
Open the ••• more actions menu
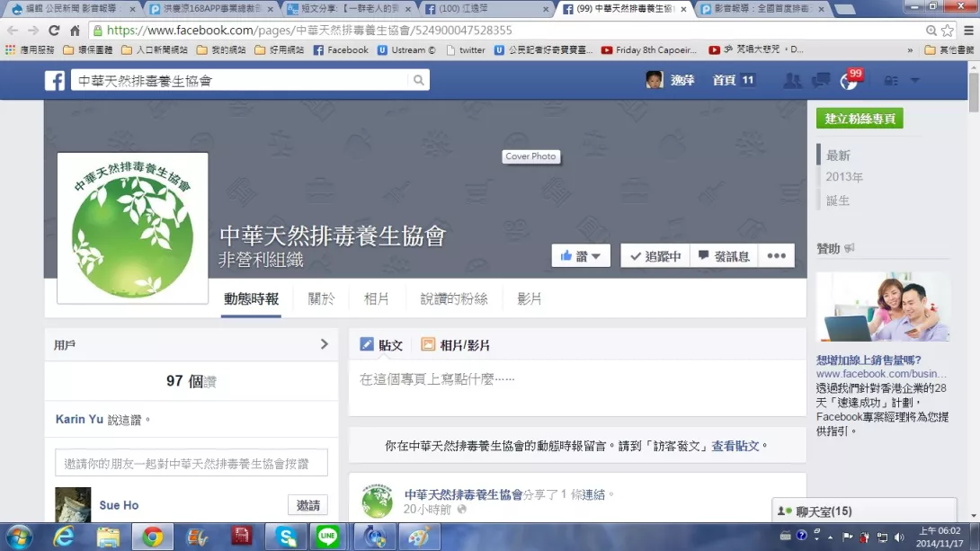click(776, 255)
